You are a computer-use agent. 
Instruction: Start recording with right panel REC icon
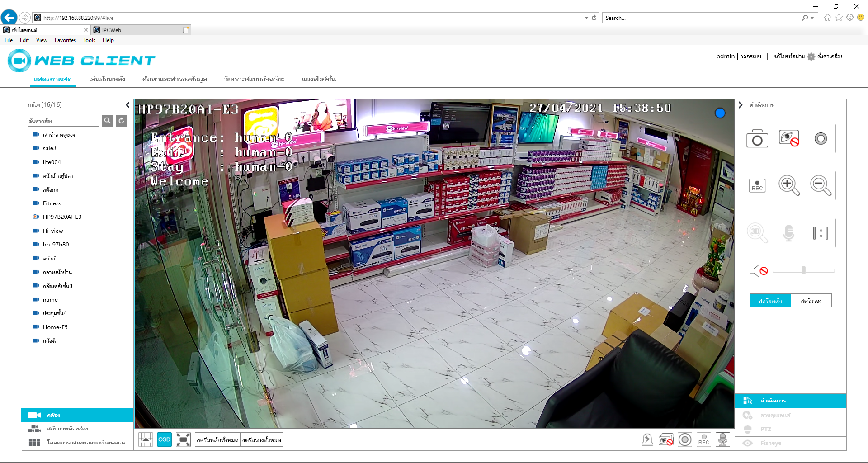point(757,185)
